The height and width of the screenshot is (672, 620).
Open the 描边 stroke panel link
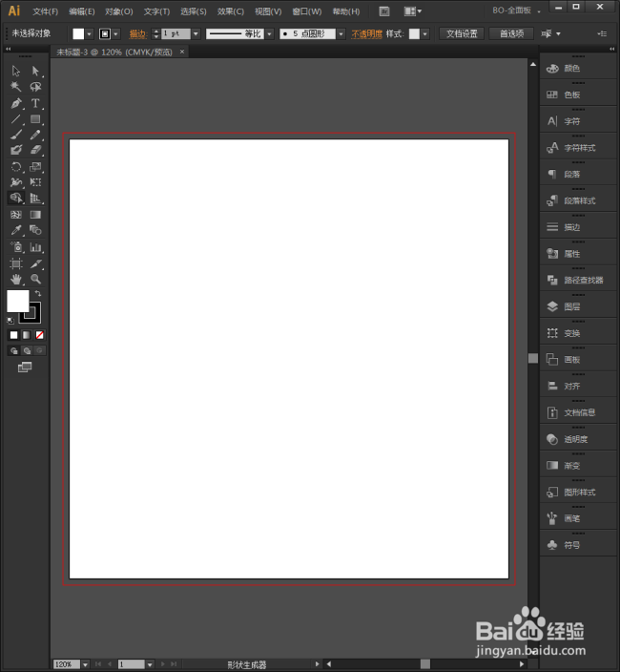[x=138, y=33]
